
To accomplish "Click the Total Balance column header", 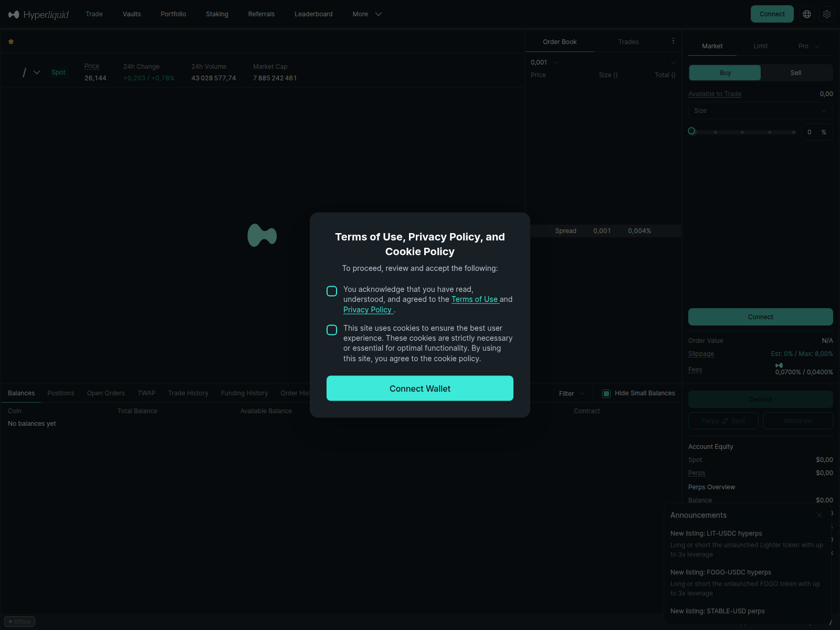I will (138, 411).
